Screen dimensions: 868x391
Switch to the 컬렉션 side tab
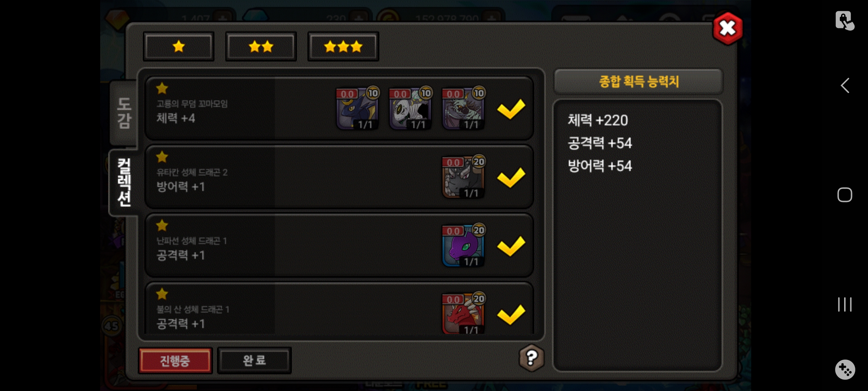(124, 182)
